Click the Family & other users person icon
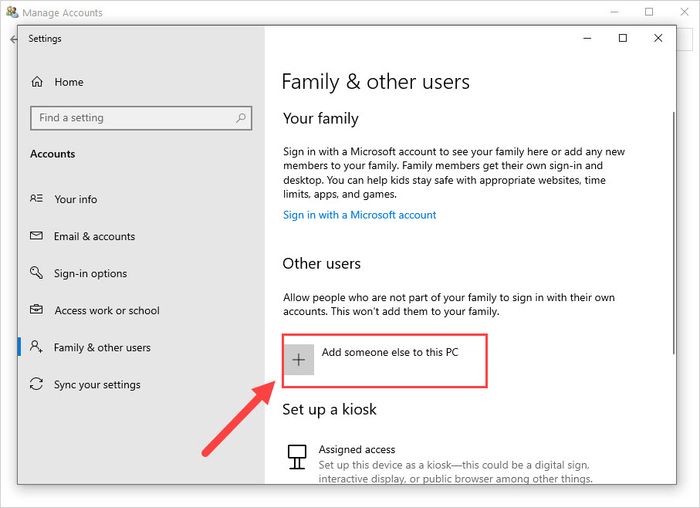This screenshot has height=508, width=700. pyautogui.click(x=36, y=346)
